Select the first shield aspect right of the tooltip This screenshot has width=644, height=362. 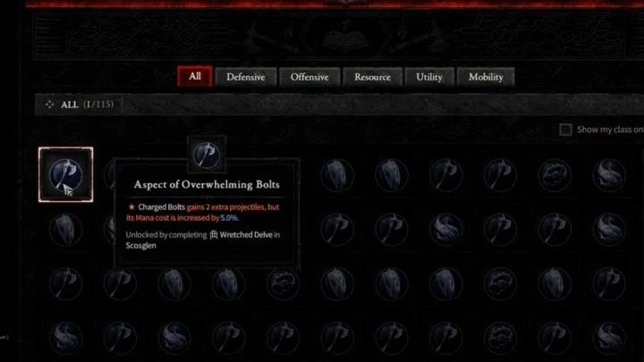[x=337, y=175]
